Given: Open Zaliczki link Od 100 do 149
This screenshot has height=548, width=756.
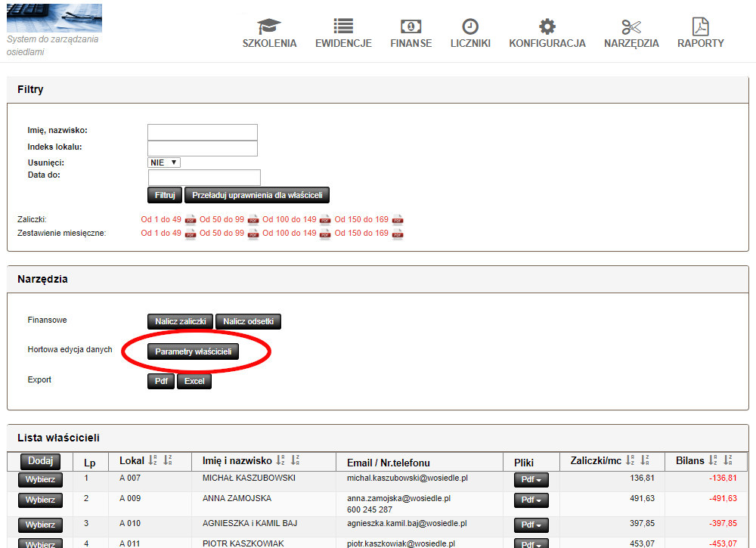Looking at the screenshot, I should tap(290, 219).
